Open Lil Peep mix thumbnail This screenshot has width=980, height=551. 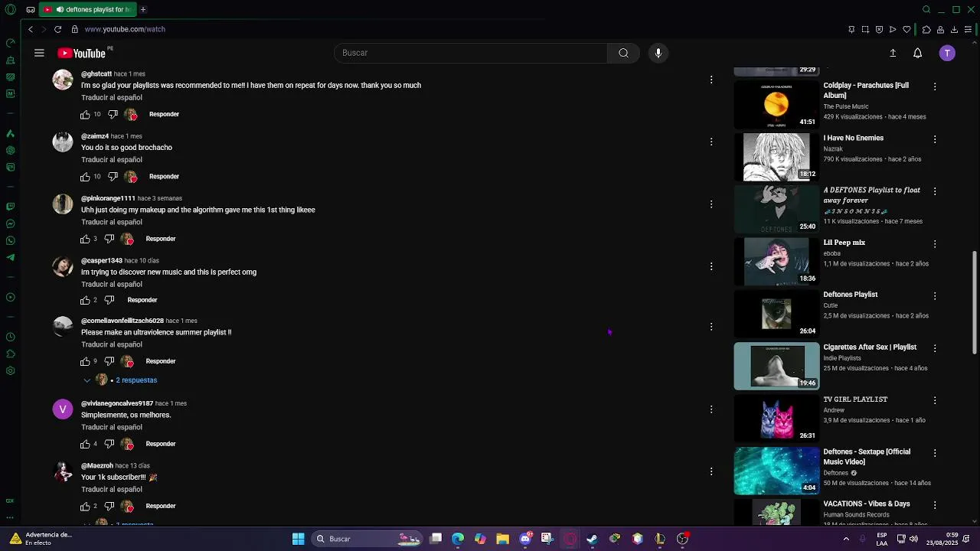click(776, 261)
